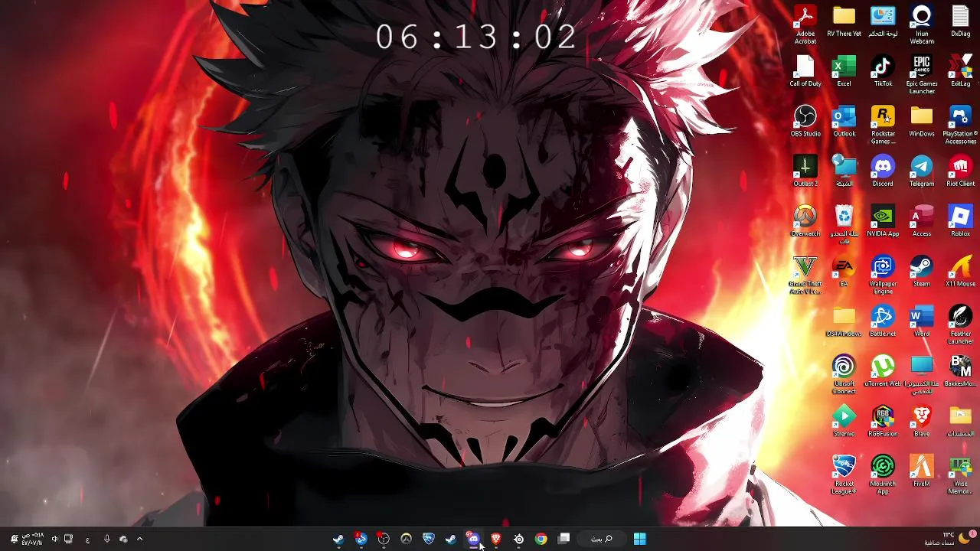Viewport: 980px width, 551px height.
Task: Click the taskbar search box
Action: click(x=601, y=539)
